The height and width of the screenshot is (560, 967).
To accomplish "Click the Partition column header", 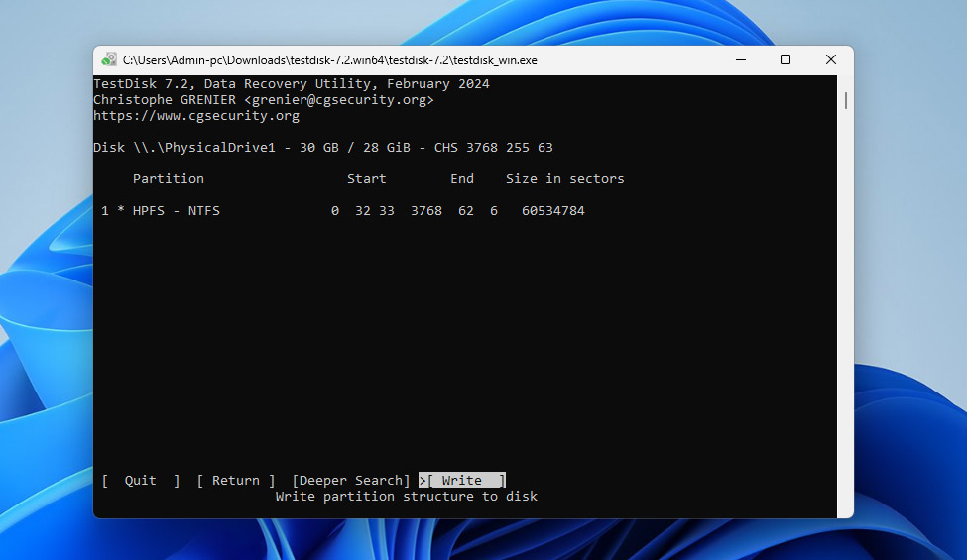I will click(x=169, y=179).
